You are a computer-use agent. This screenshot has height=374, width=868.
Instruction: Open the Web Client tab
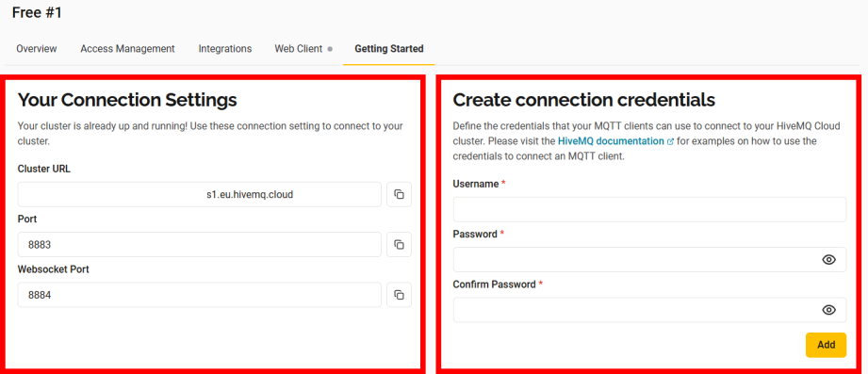coord(299,49)
